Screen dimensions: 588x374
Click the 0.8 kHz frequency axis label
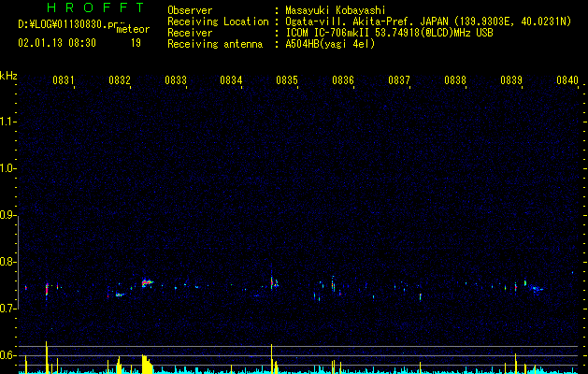coord(8,262)
